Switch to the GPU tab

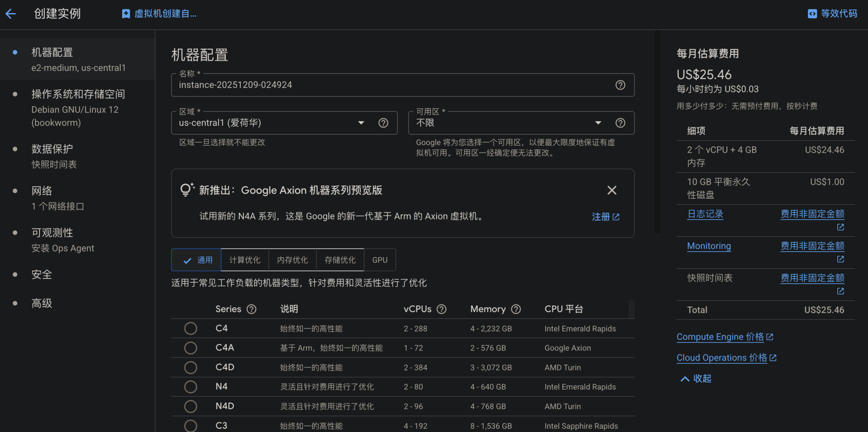tap(380, 260)
